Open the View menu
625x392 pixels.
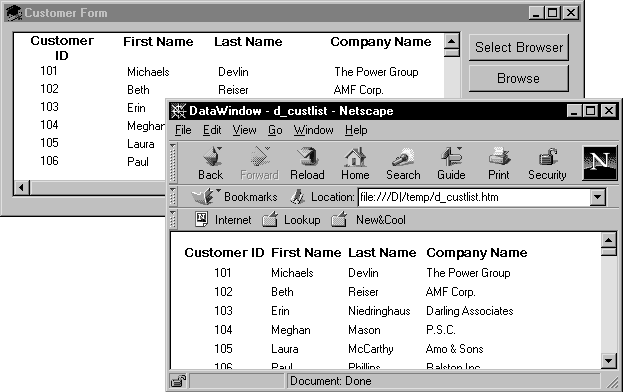pos(244,130)
